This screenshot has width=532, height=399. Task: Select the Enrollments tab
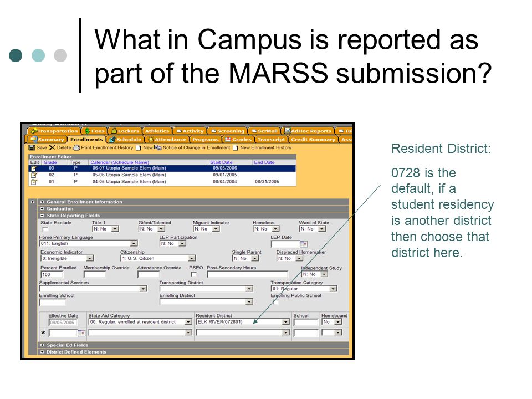click(x=86, y=140)
